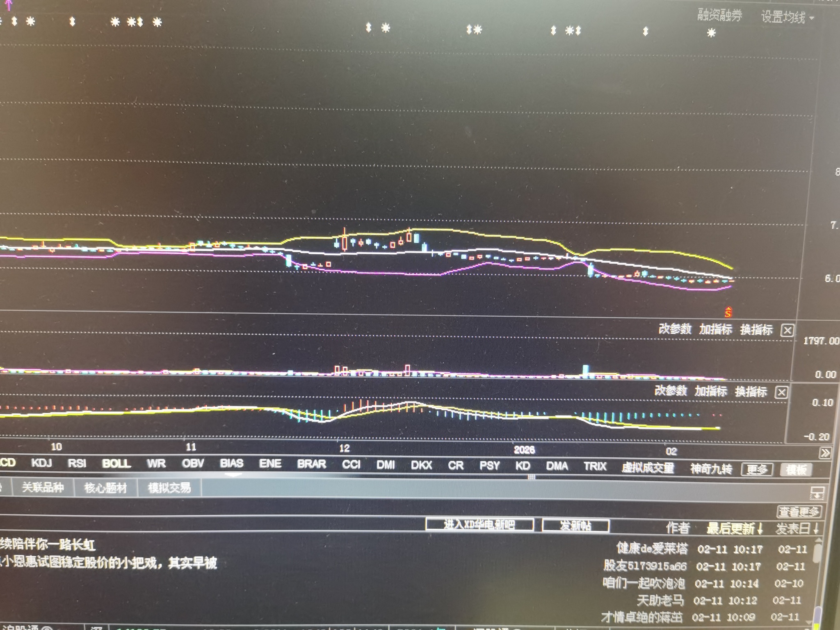Click the first star event marker at top

(x=30, y=21)
